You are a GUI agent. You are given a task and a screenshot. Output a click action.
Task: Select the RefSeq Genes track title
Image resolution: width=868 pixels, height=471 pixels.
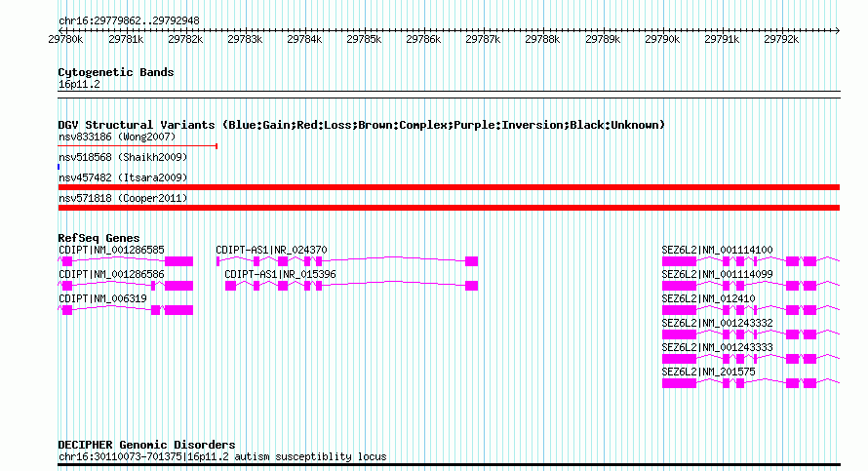point(99,238)
